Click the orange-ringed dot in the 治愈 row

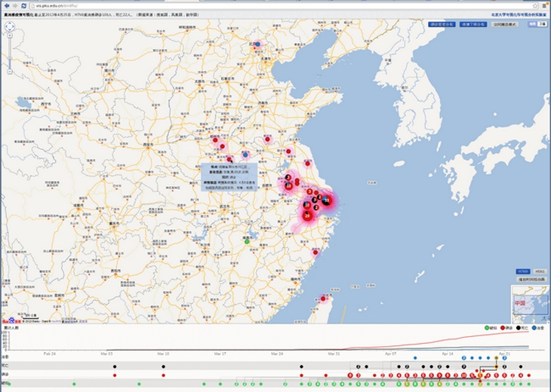pos(496,358)
